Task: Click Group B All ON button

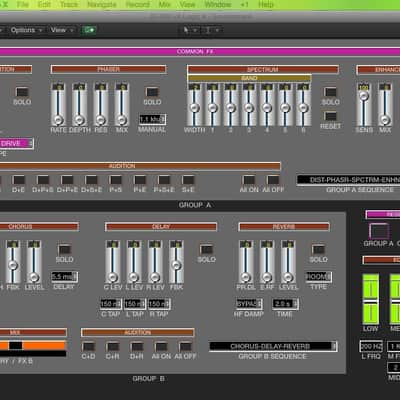Action: click(x=161, y=347)
